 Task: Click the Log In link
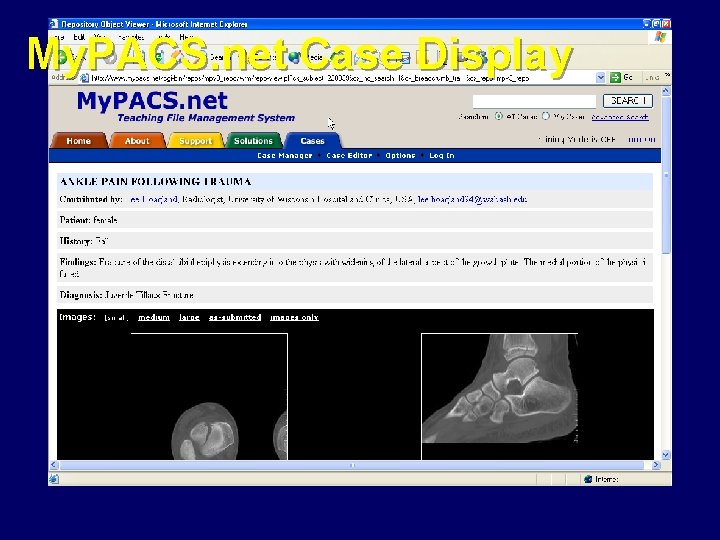(442, 156)
